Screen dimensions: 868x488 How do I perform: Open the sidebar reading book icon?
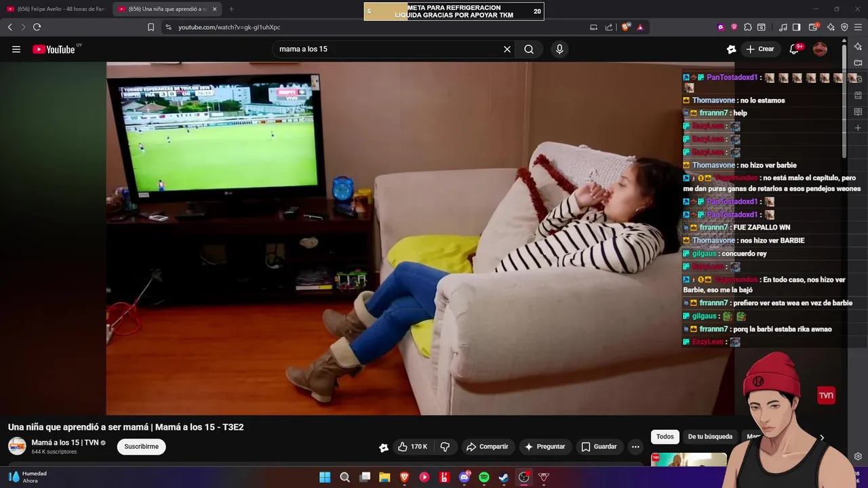click(858, 111)
